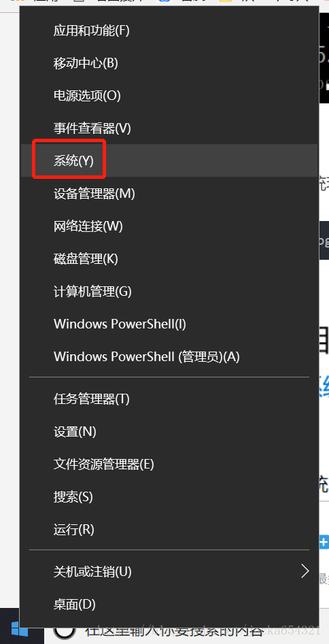Launch 事件查看器(V)
Image resolution: width=329 pixels, height=644 pixels.
(x=169, y=129)
